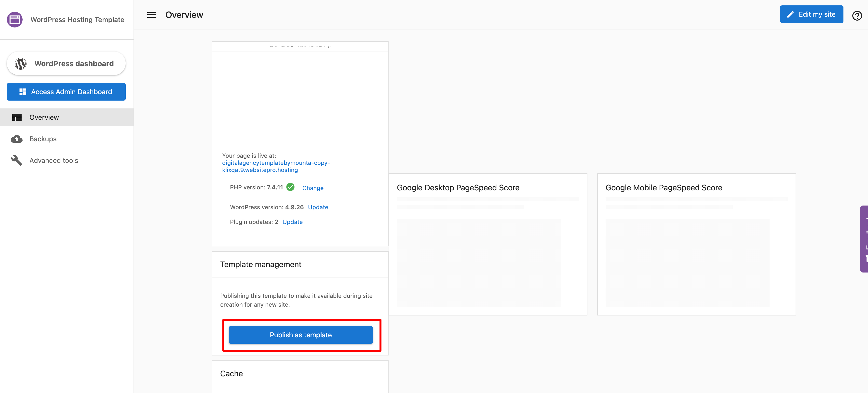Click the search magnifier in the site preview
868x393 pixels.
pyautogui.click(x=329, y=46)
